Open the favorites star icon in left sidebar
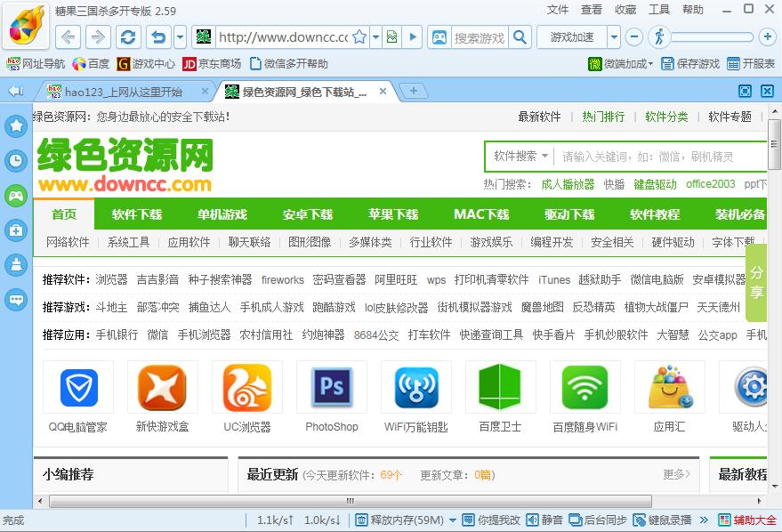 click(16, 125)
